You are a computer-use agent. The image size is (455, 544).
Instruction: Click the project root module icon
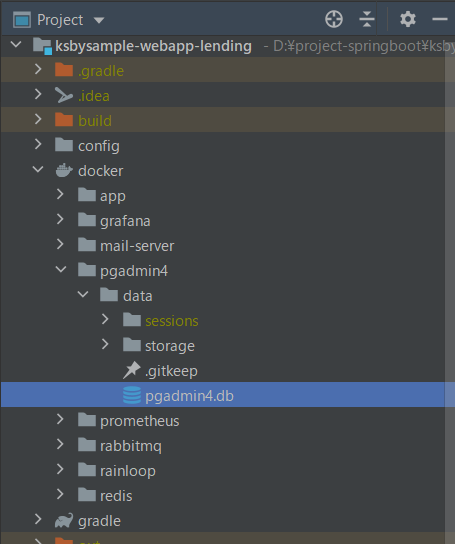42,46
